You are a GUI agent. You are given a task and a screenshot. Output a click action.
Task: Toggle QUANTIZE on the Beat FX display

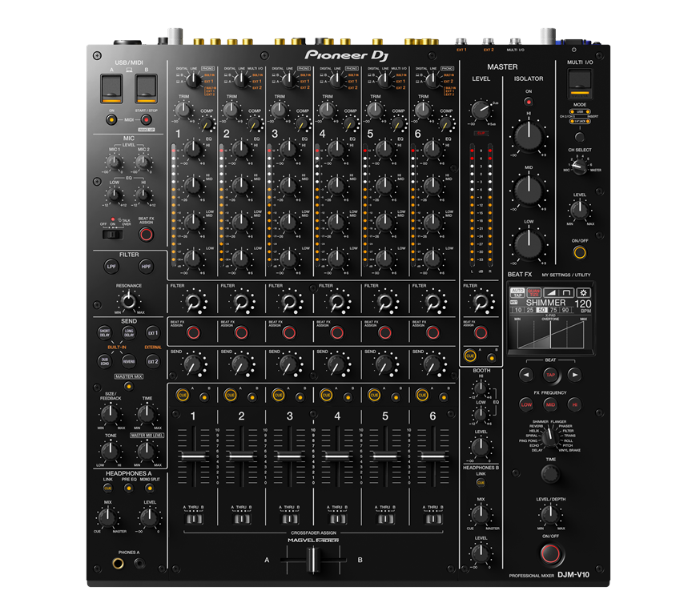click(534, 293)
